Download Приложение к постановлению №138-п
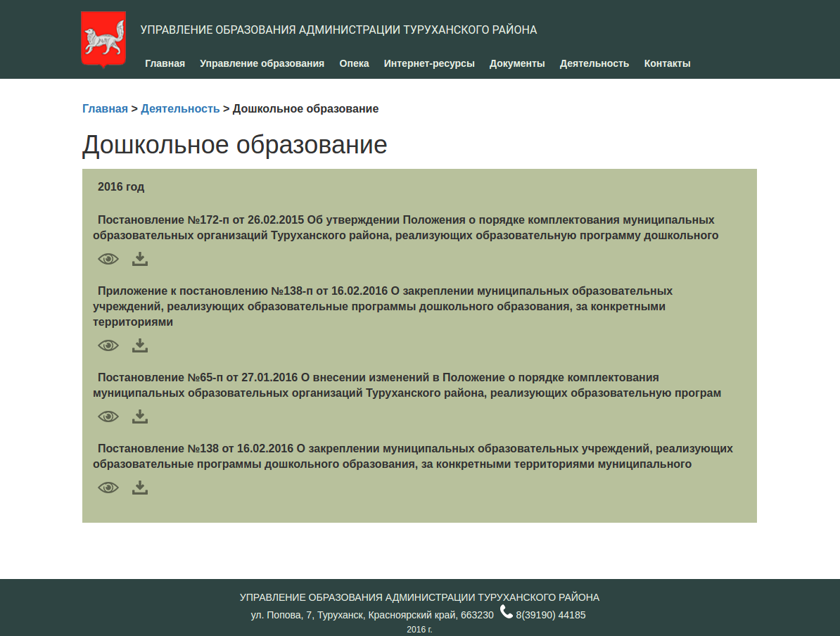 [140, 345]
